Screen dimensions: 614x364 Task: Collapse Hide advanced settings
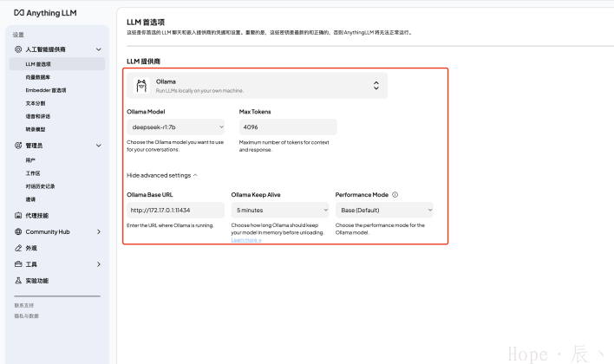[x=162, y=175]
